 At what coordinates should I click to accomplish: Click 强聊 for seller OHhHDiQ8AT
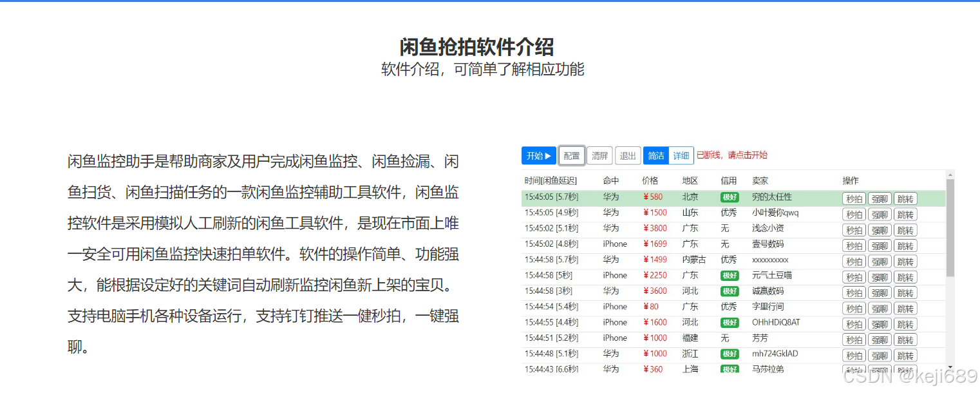880,324
